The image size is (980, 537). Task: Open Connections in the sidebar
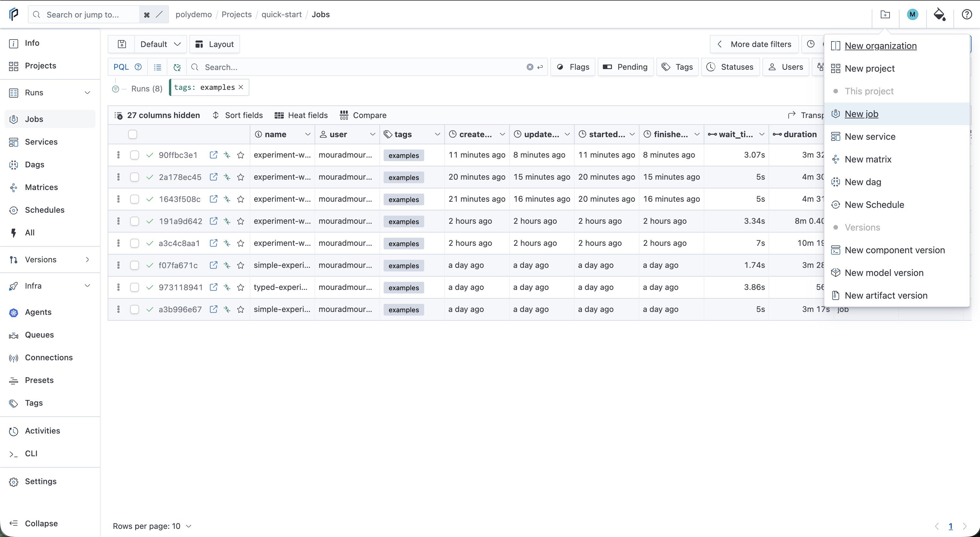click(x=50, y=357)
